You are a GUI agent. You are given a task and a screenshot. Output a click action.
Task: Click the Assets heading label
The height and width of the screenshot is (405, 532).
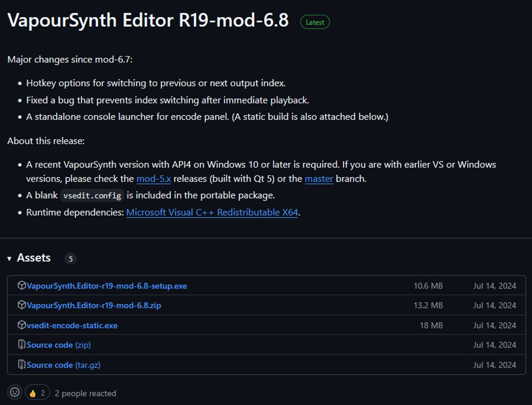[34, 258]
